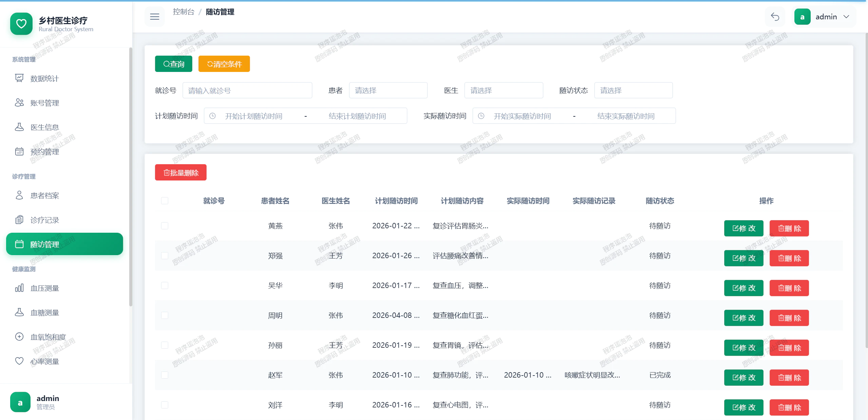The width and height of the screenshot is (868, 420).
Task: Click 心率测量 heart icon
Action: click(19, 361)
